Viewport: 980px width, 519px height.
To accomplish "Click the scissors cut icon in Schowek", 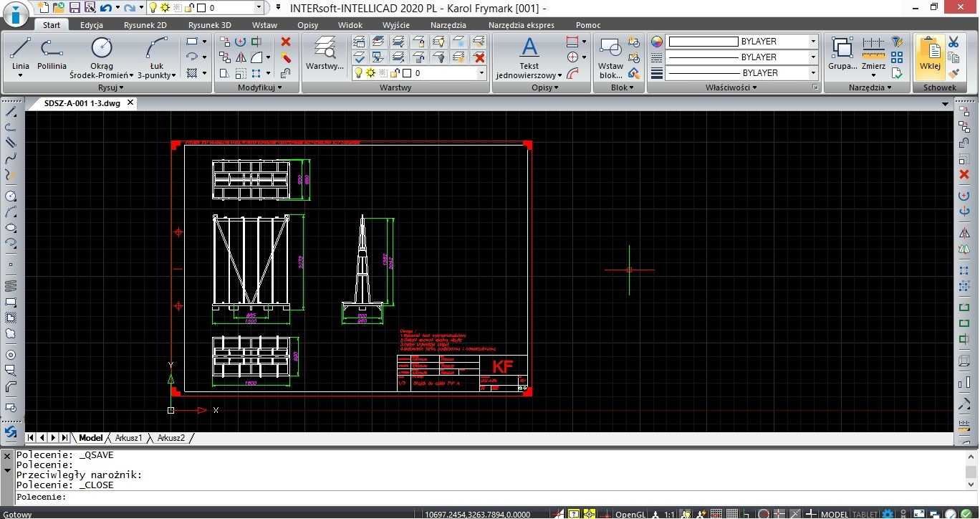I will [953, 42].
